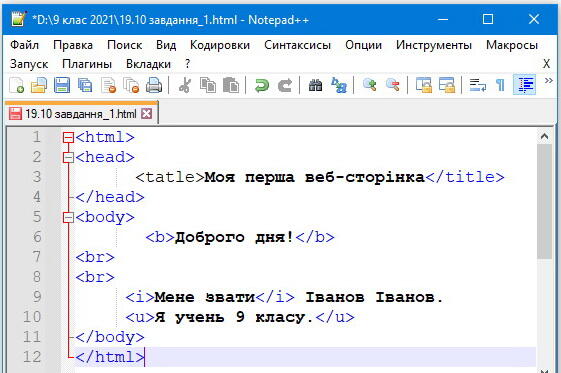Toggle the highlighted Indent guide icon
This screenshot has width=561, height=373.
tap(524, 85)
